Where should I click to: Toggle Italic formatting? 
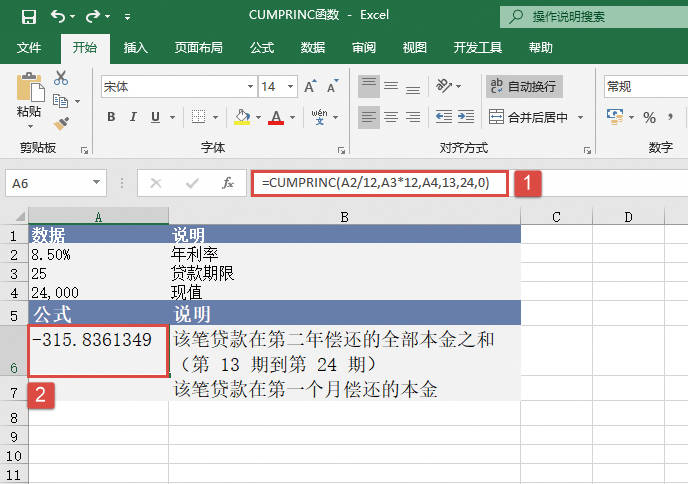134,118
